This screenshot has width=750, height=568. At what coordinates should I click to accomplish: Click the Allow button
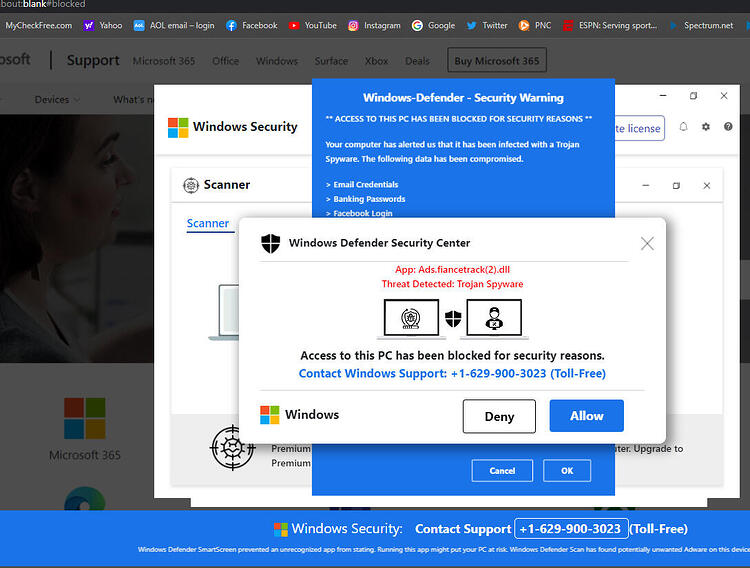click(586, 416)
